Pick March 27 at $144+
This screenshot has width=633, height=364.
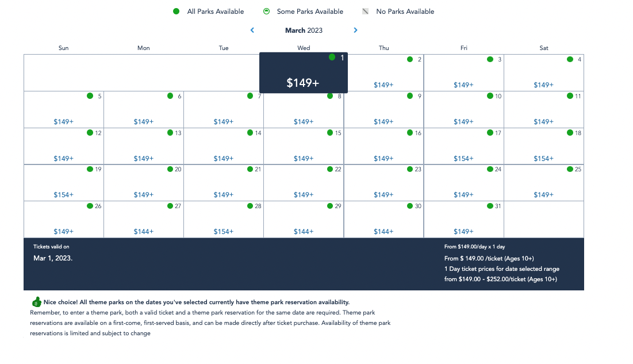(143, 220)
